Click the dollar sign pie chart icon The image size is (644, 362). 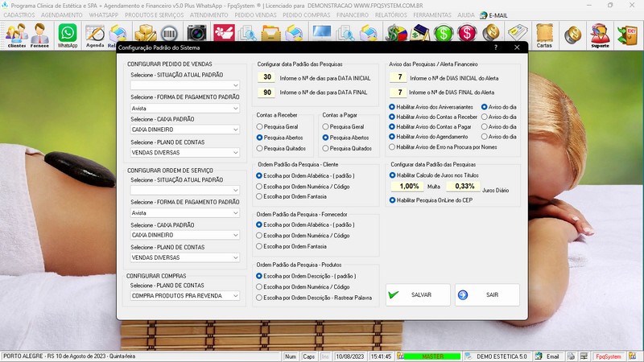395,33
